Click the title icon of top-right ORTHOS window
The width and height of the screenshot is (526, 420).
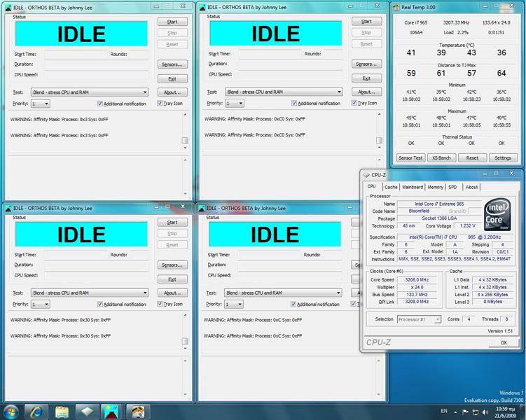pyautogui.click(x=202, y=7)
